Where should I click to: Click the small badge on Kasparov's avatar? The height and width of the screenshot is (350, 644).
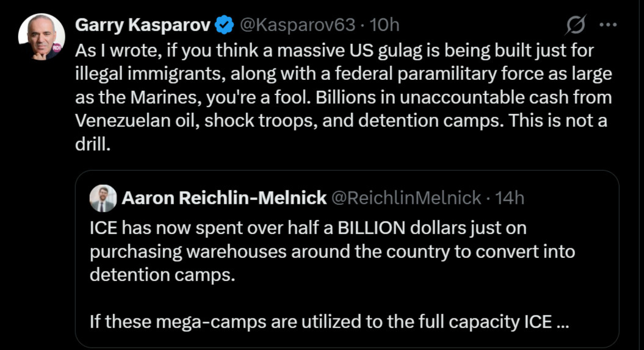[56, 47]
